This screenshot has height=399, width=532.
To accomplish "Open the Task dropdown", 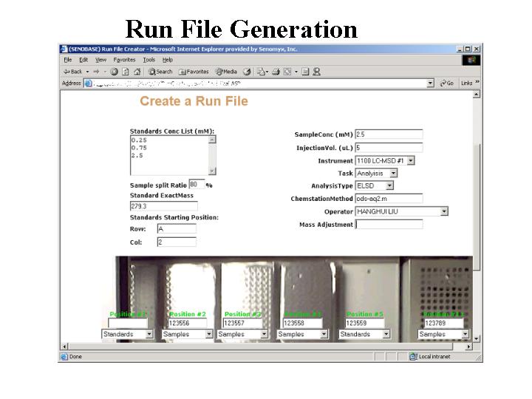I will pos(376,174).
